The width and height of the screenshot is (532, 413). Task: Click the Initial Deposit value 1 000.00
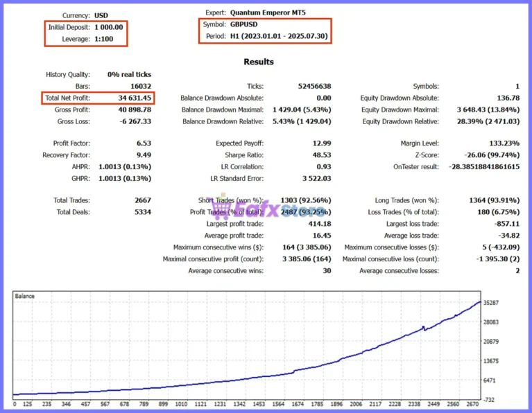tap(109, 27)
